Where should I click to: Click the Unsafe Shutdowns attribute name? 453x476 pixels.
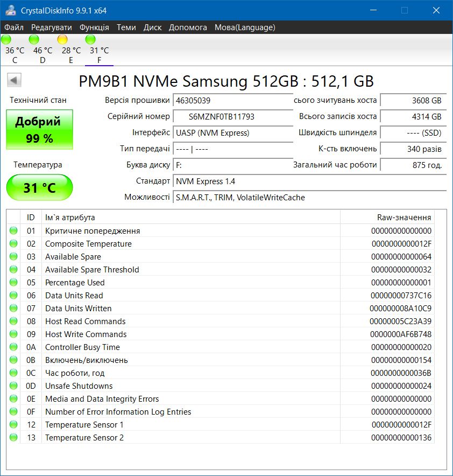click(79, 386)
